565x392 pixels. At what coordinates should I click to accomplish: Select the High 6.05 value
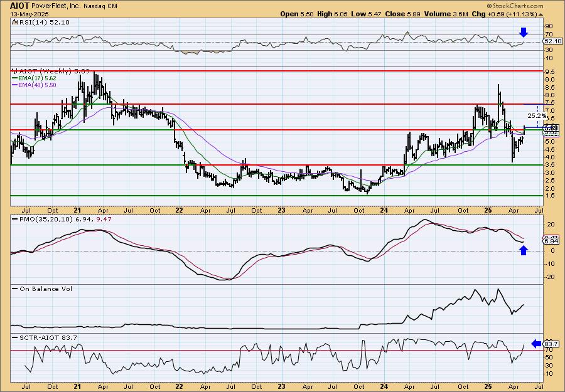click(333, 14)
